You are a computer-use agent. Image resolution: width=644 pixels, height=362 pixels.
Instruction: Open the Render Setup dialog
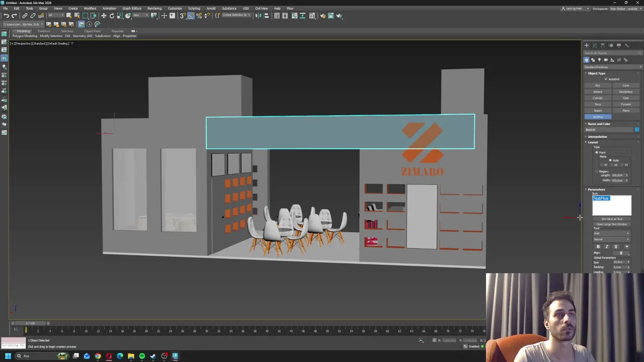(x=323, y=16)
